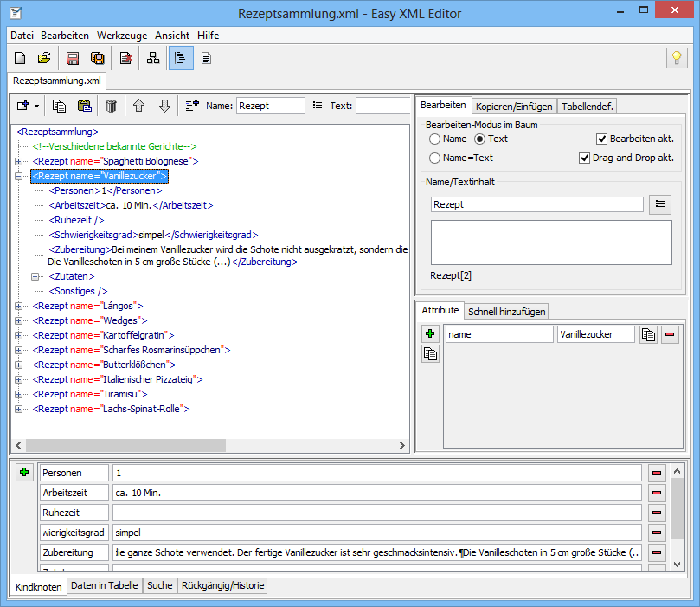This screenshot has height=607, width=700.
Task: Click the Open file folder icon
Action: pyautogui.click(x=44, y=58)
